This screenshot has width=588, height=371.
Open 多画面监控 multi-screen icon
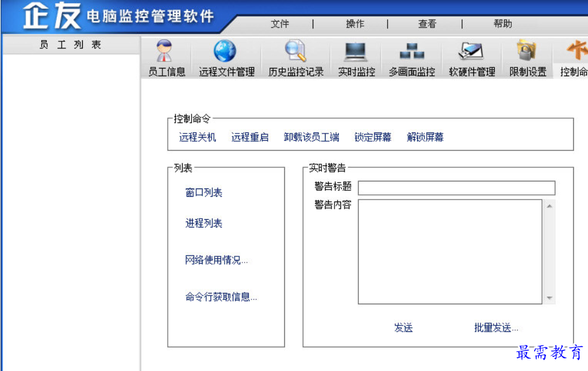pos(411,52)
